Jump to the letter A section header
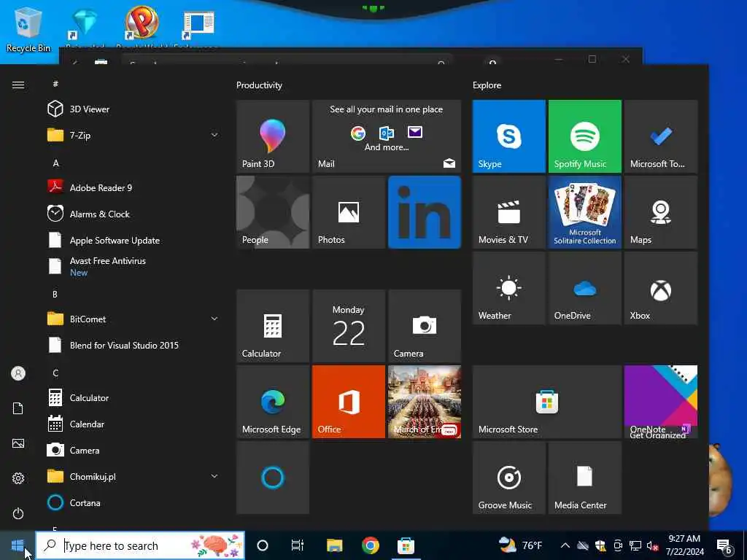This screenshot has width=747, height=560. (x=55, y=163)
